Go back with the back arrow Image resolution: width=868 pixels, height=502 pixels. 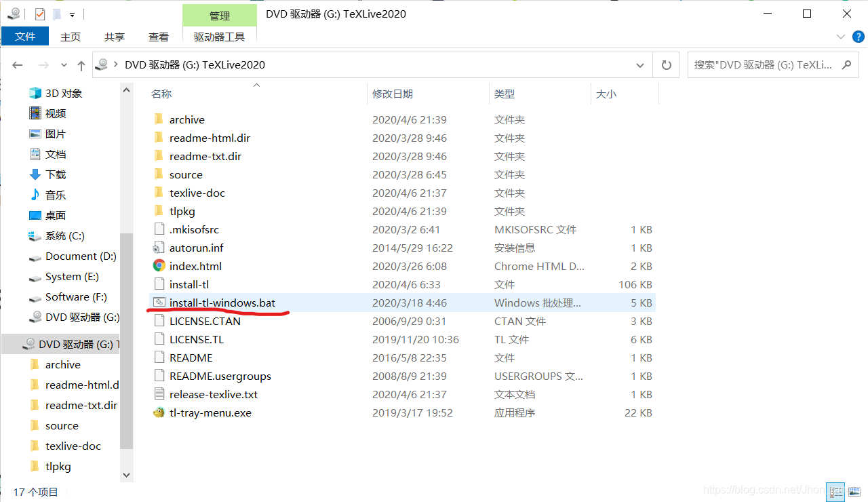pos(18,65)
